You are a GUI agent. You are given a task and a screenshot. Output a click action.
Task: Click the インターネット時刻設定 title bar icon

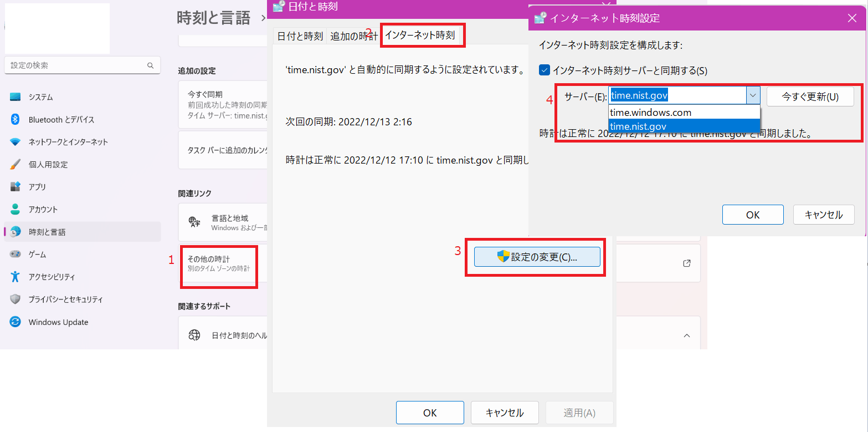click(x=540, y=18)
